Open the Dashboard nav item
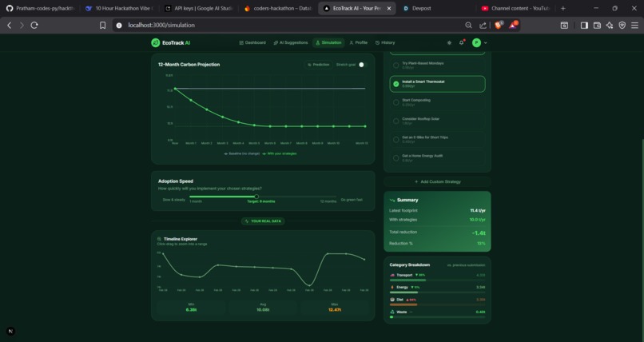644x342 pixels. 252,42
